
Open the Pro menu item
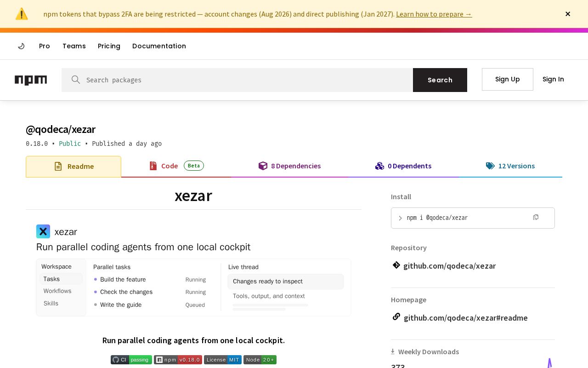(45, 46)
